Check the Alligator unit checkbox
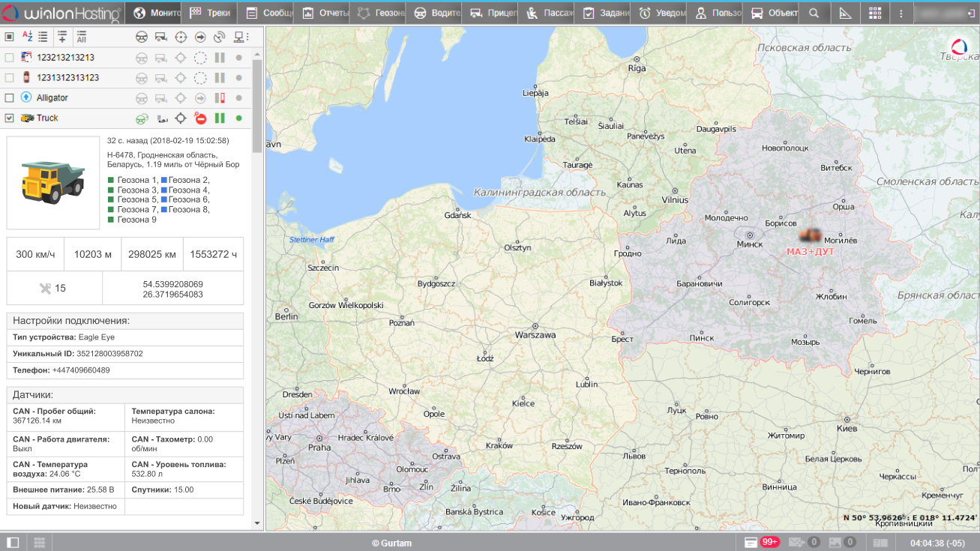The width and height of the screenshot is (980, 551). click(10, 98)
